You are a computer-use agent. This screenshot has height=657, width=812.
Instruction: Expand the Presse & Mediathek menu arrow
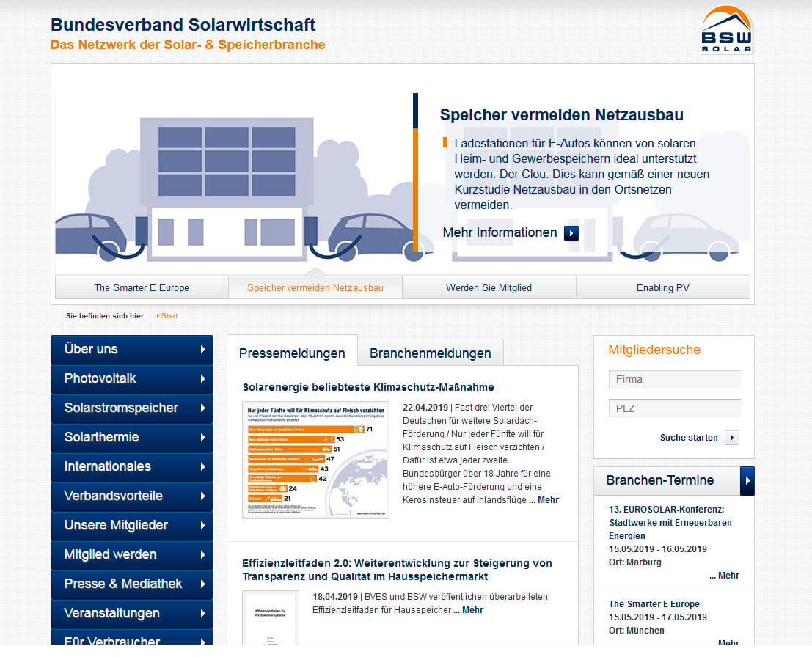pos(203,584)
